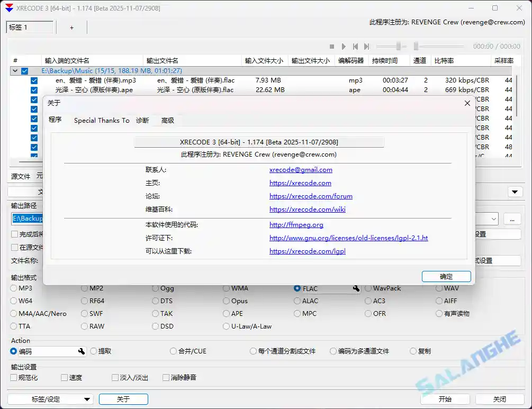Select the MP3 output format radio button
This screenshot has height=409, width=532.
click(x=12, y=288)
